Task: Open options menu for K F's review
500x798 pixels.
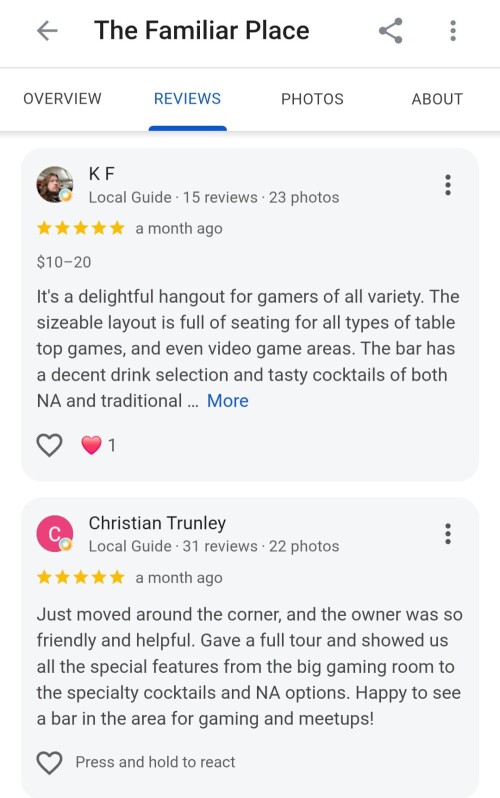Action: [448, 185]
